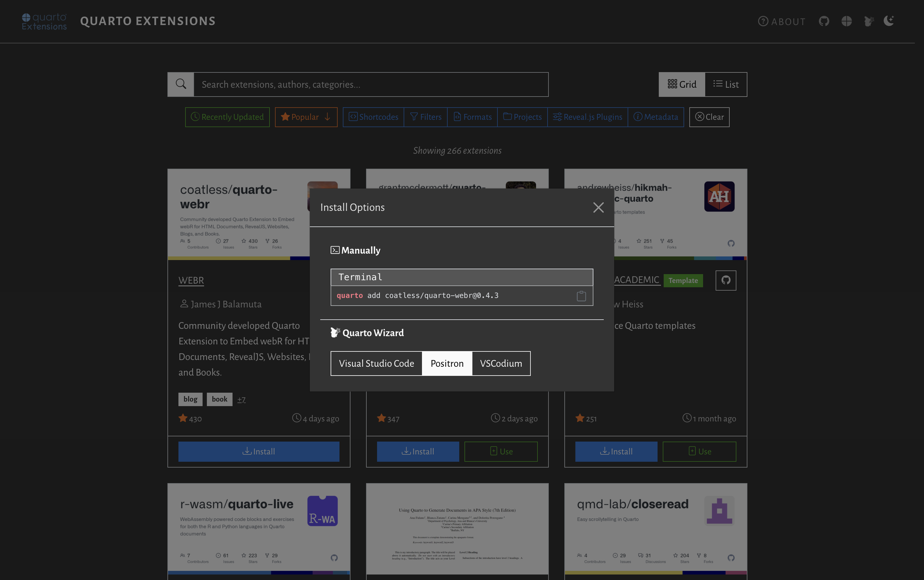
Task: Sort extensions by Popular
Action: (x=306, y=117)
